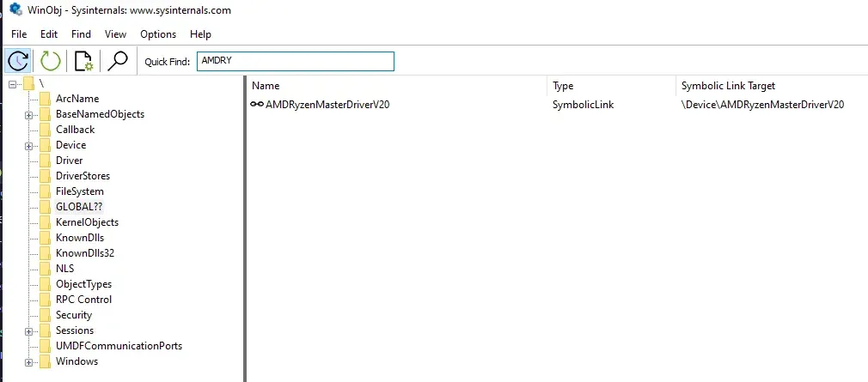Image resolution: width=868 pixels, height=382 pixels.
Task: Click the ObjectTypes folder icon
Action: coord(46,285)
